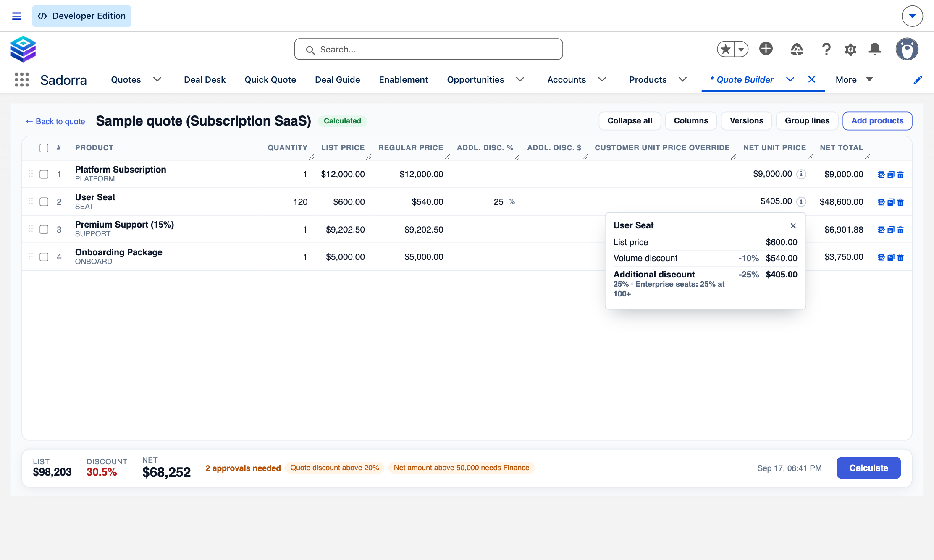Expand the Accounts tab dropdown chevron

(602, 79)
